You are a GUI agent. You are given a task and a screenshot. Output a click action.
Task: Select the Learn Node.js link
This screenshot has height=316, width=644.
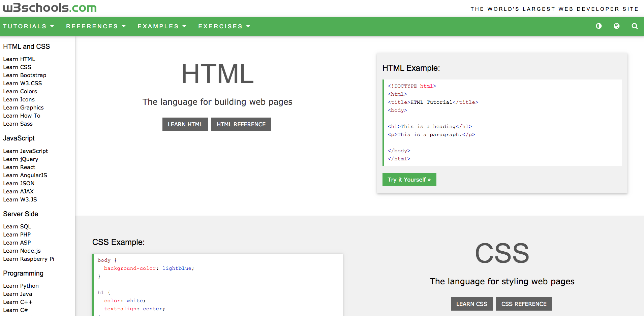click(22, 251)
